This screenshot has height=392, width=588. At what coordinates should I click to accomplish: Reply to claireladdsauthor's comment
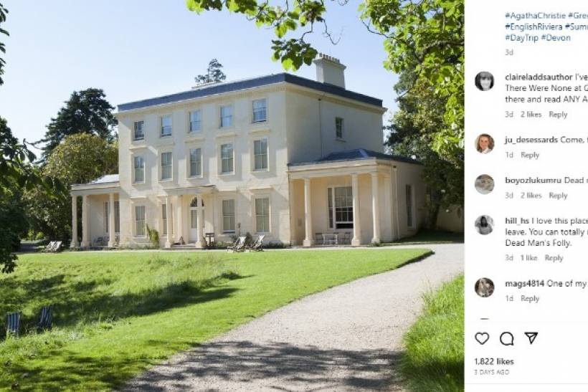(x=558, y=114)
